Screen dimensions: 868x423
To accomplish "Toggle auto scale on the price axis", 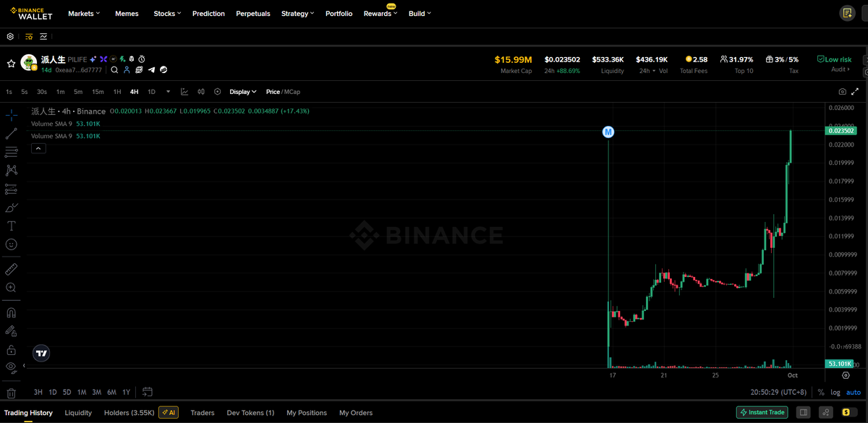I will (x=854, y=392).
